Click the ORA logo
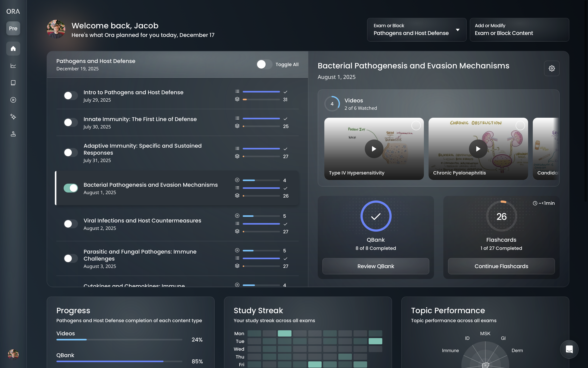This screenshot has height=368, width=588. [13, 11]
